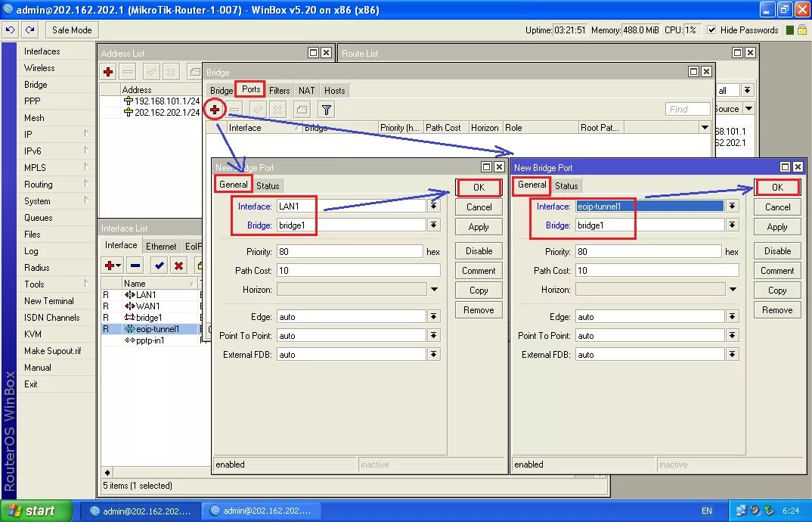Sort Interface List by the Name column

coord(159,284)
